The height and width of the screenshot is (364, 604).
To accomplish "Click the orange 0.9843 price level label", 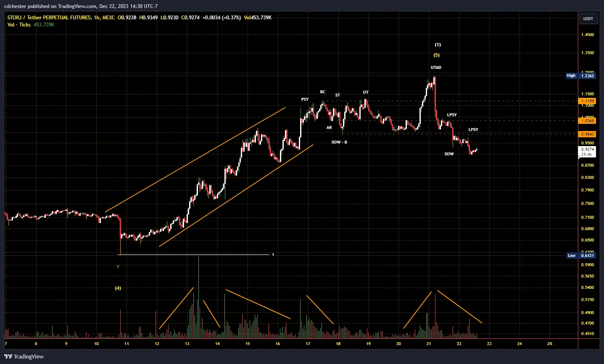I will pos(588,134).
